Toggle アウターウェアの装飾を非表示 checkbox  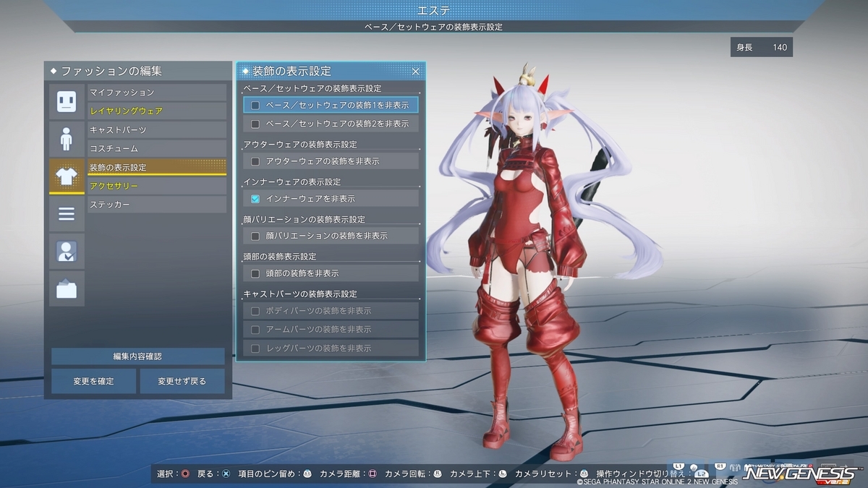[255, 161]
